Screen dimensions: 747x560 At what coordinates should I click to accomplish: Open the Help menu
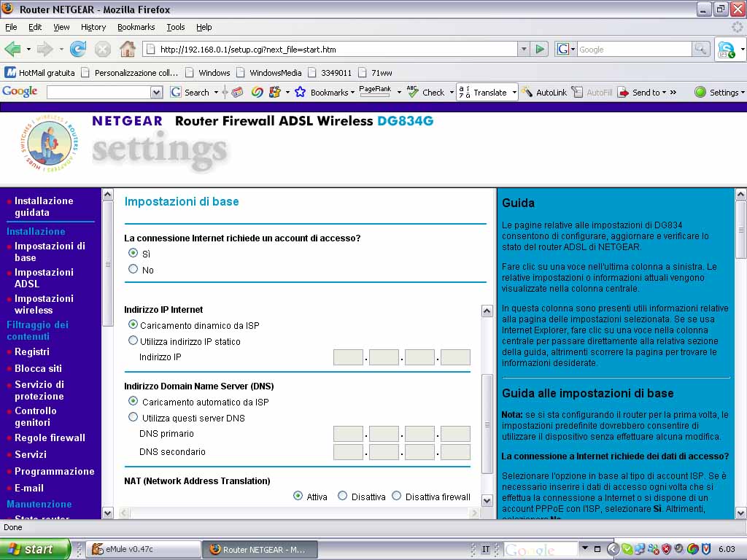pyautogui.click(x=204, y=27)
